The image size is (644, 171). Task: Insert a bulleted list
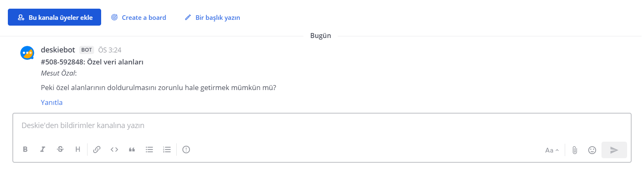149,150
